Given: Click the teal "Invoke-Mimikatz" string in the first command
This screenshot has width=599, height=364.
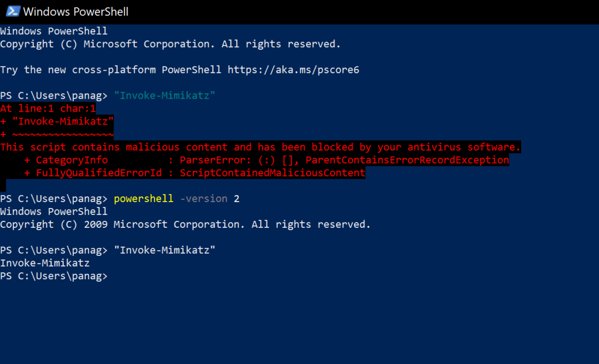Looking at the screenshot, I should pos(165,95).
